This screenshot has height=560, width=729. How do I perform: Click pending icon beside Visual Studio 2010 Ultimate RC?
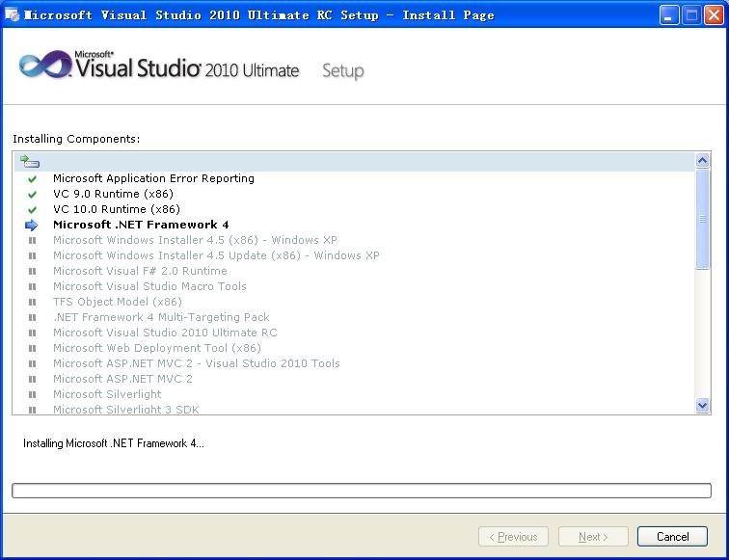pyautogui.click(x=32, y=333)
